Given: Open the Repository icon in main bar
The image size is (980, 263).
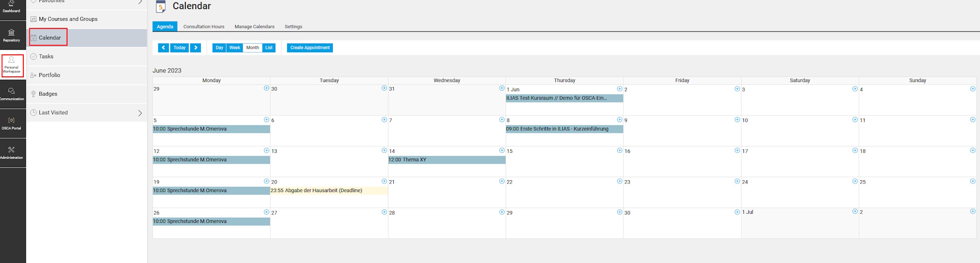Looking at the screenshot, I should 12,35.
